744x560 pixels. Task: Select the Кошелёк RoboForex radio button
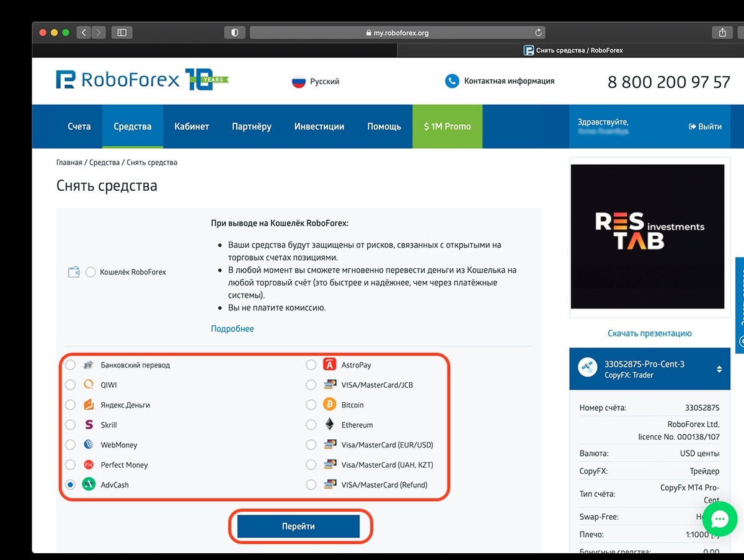[91, 272]
